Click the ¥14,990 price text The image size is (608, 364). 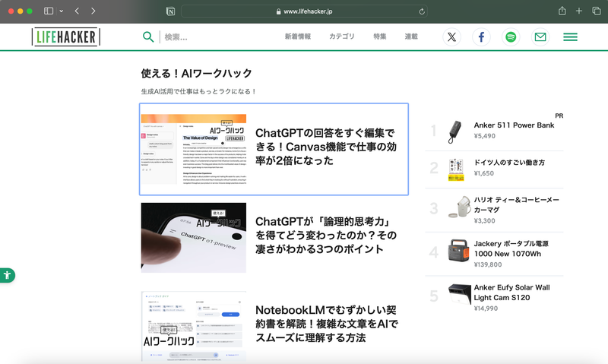486,309
